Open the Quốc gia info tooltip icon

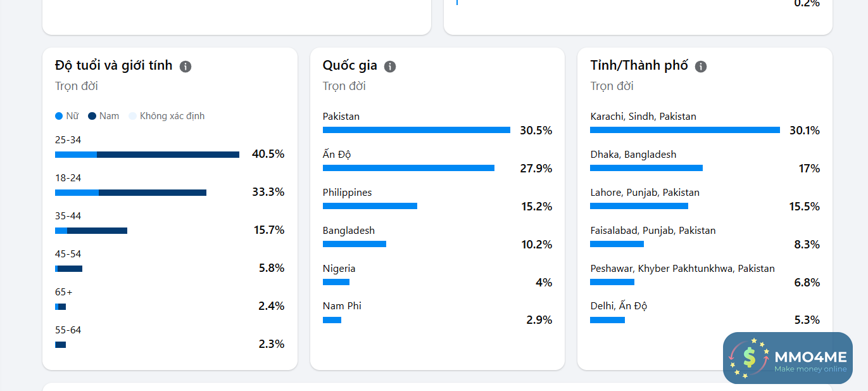390,67
